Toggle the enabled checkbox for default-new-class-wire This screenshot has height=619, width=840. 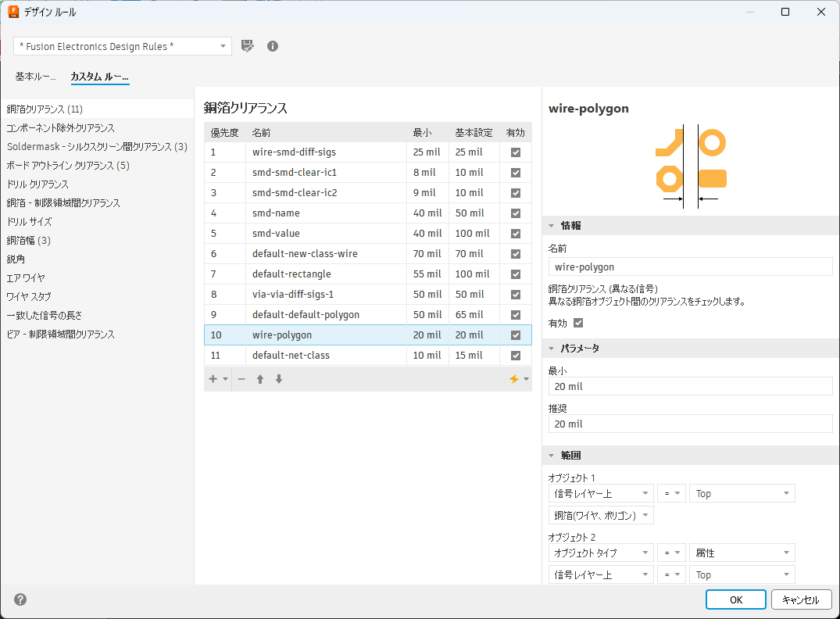[516, 254]
